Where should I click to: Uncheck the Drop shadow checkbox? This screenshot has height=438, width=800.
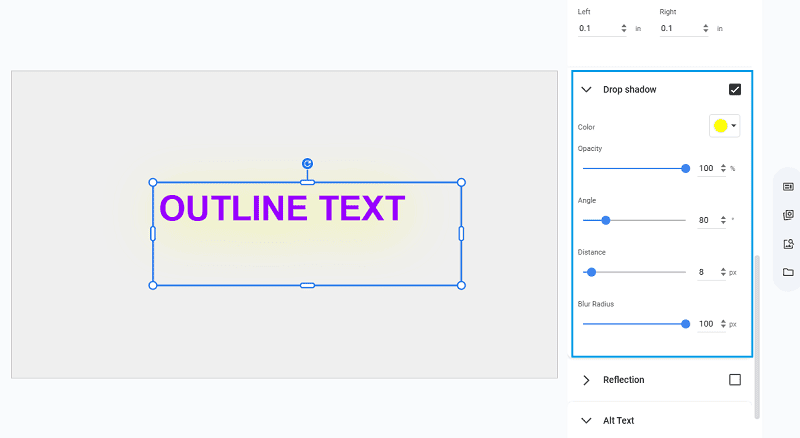(735, 89)
